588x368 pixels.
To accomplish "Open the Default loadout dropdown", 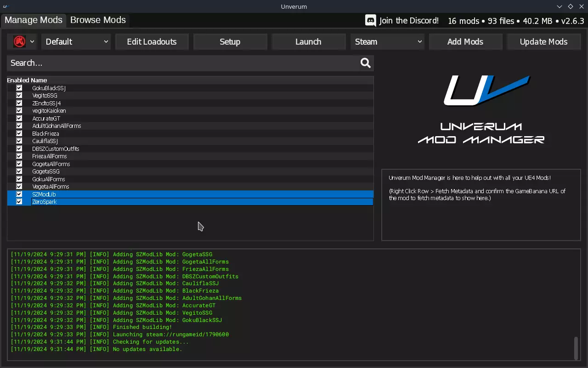I will (x=76, y=41).
